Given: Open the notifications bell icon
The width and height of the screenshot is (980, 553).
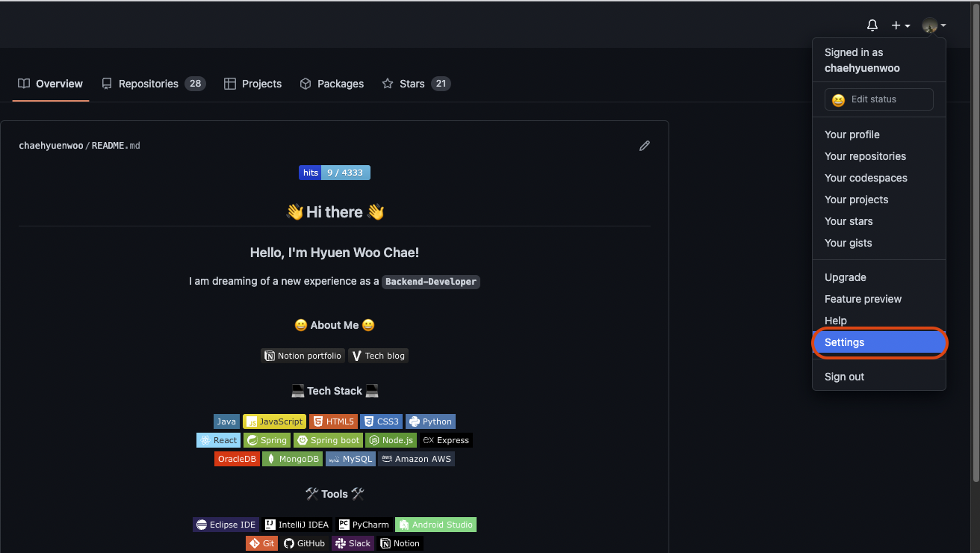Looking at the screenshot, I should (x=872, y=25).
